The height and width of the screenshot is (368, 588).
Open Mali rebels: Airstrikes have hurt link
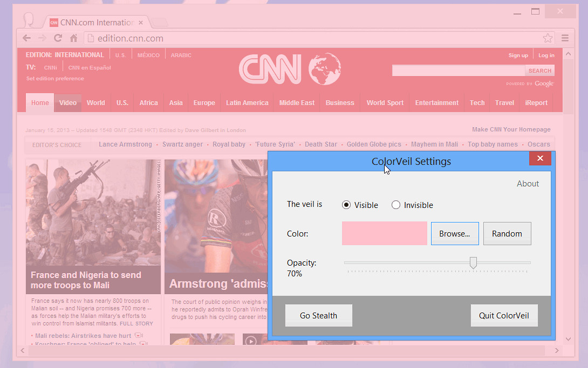pyautogui.click(x=83, y=336)
